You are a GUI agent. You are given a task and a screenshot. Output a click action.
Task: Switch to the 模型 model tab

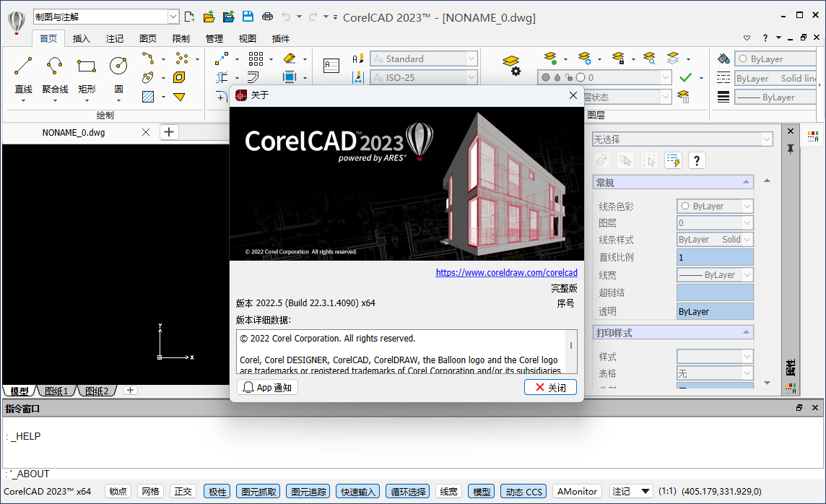coord(19,391)
